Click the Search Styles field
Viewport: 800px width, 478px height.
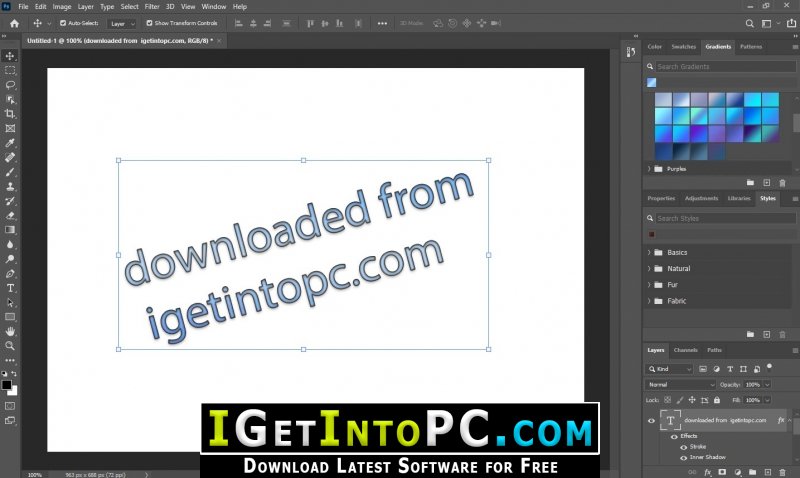coord(726,218)
